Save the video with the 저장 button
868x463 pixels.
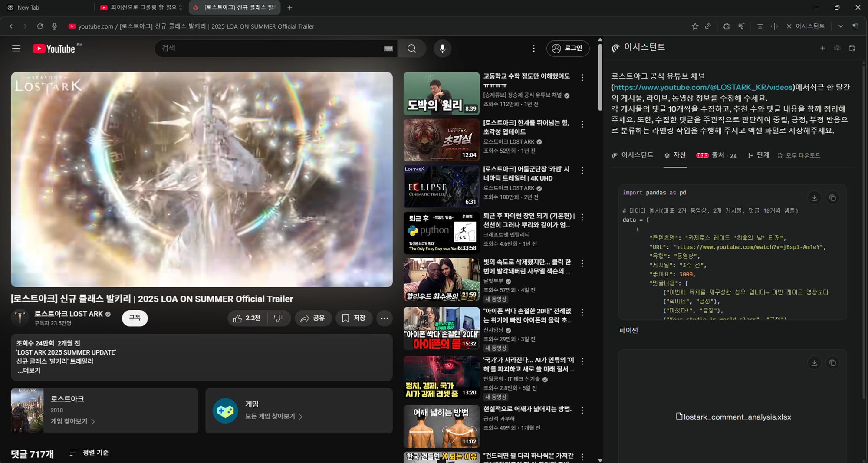click(x=354, y=318)
